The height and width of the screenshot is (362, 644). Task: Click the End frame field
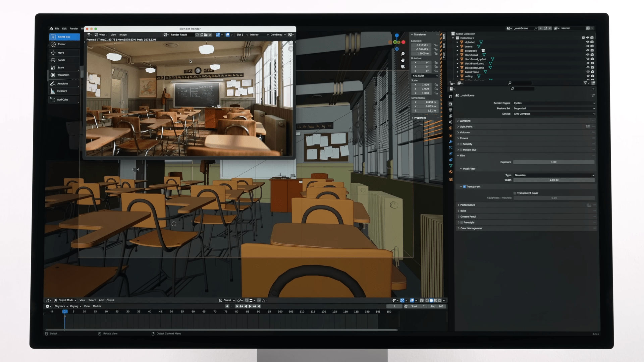coord(437,306)
